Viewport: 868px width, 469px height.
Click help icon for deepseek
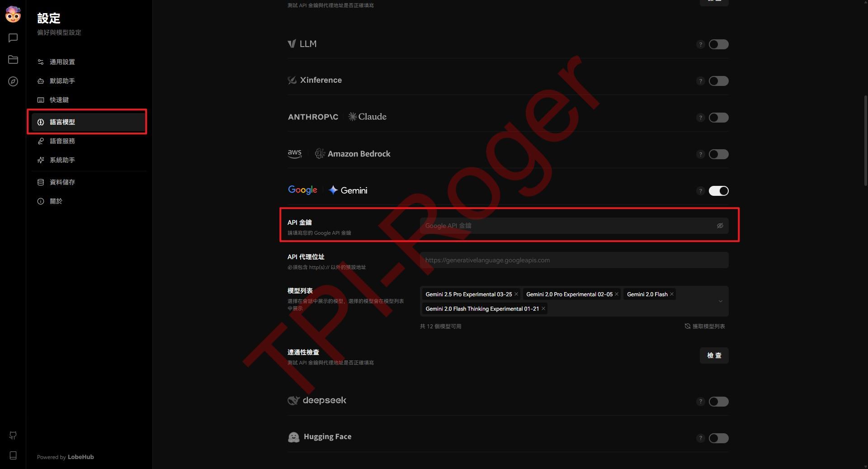coord(700,402)
